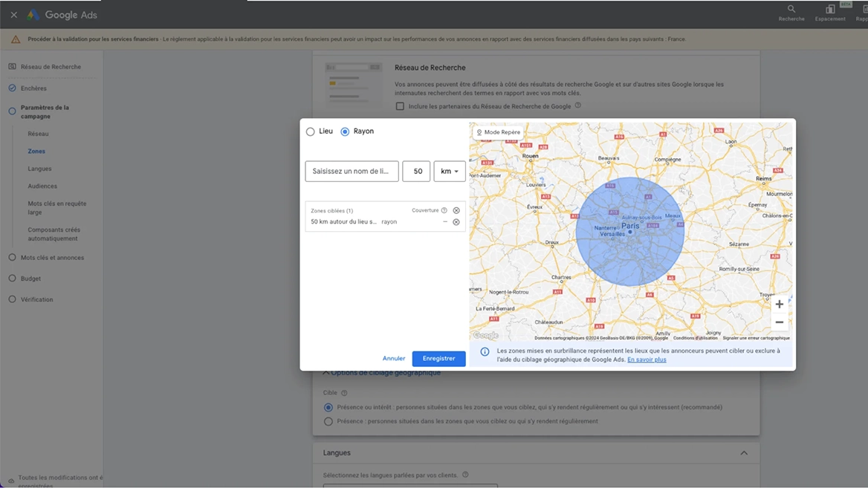Tick the Inclure les partenaires du Réseau checkbox
The width and height of the screenshot is (868, 488).
point(400,106)
